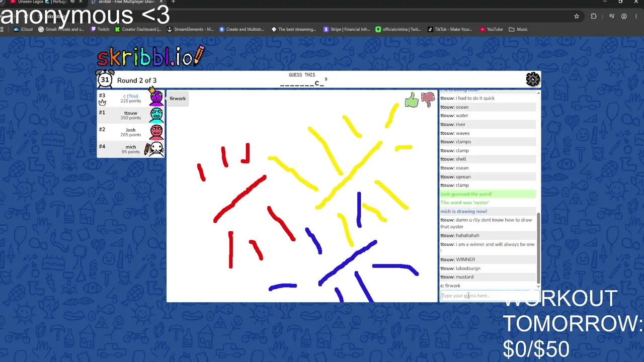
Task: Open Create and Multistream bookmark
Action: 242,29
